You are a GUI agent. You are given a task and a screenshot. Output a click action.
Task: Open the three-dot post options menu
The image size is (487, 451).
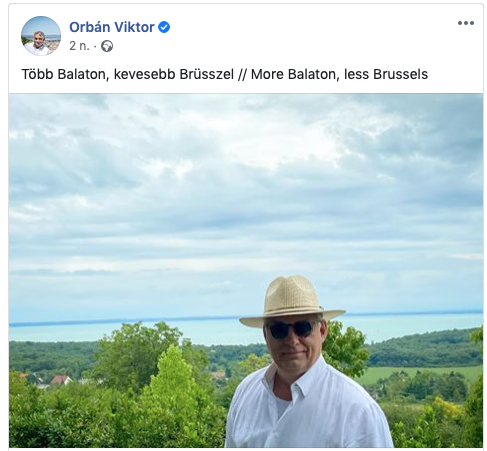pyautogui.click(x=466, y=23)
